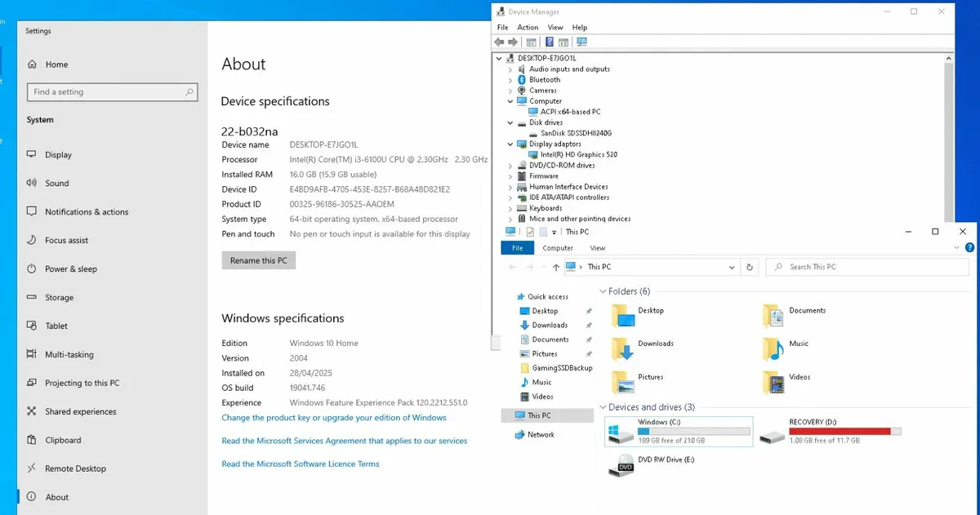Click the Sound speaker icon in Settings sidebar
This screenshot has width=980, height=515.
[32, 183]
